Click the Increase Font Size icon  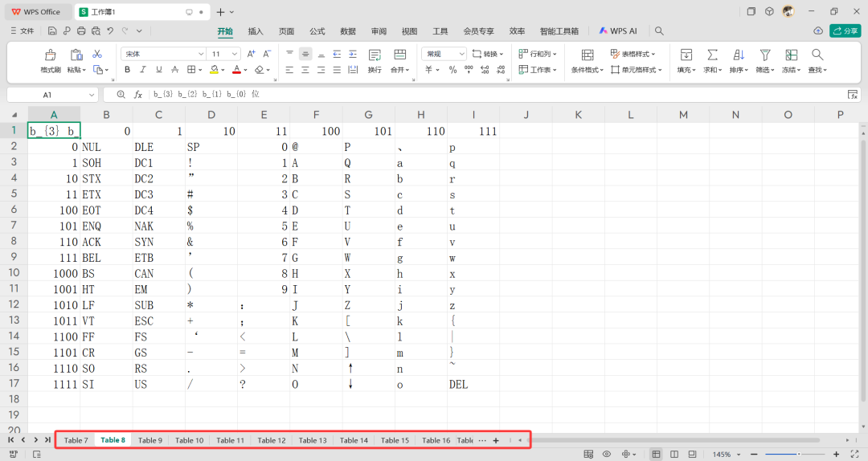click(252, 54)
